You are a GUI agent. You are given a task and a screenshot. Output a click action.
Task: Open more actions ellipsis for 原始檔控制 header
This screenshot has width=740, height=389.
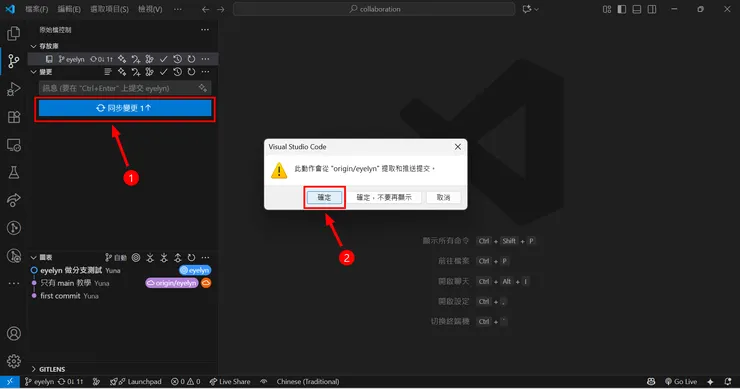[x=205, y=29]
